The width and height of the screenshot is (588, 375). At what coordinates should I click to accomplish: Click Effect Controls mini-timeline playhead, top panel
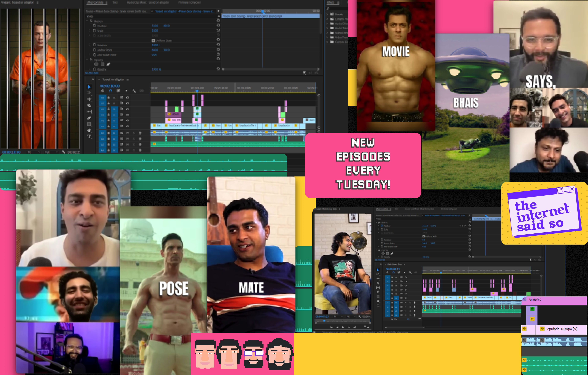pos(262,11)
